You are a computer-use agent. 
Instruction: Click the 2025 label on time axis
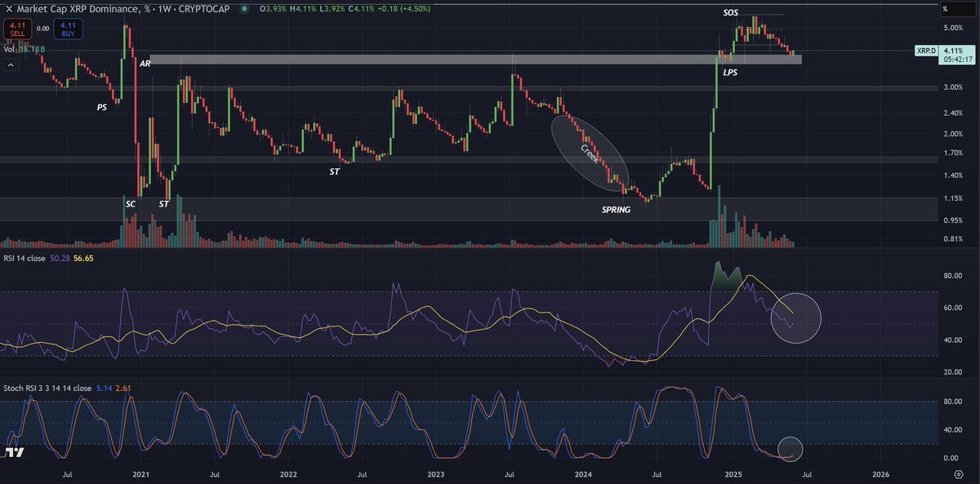pyautogui.click(x=733, y=473)
